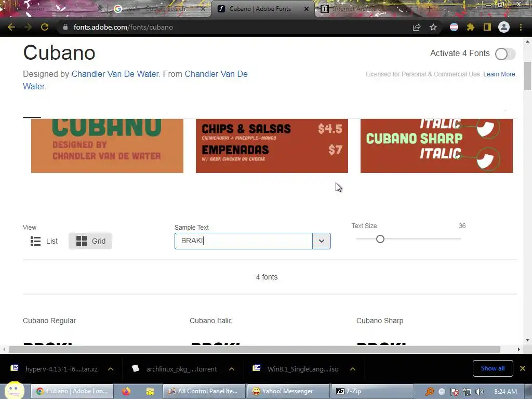Open the Cubano Sharp Italic sample image
The width and height of the screenshot is (532, 399).
[x=436, y=146]
